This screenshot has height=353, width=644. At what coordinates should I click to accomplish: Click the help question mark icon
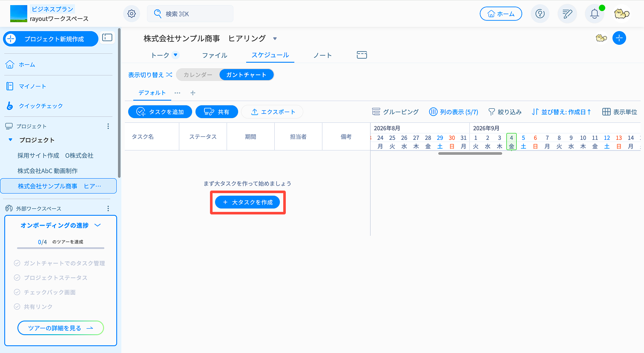pos(540,14)
